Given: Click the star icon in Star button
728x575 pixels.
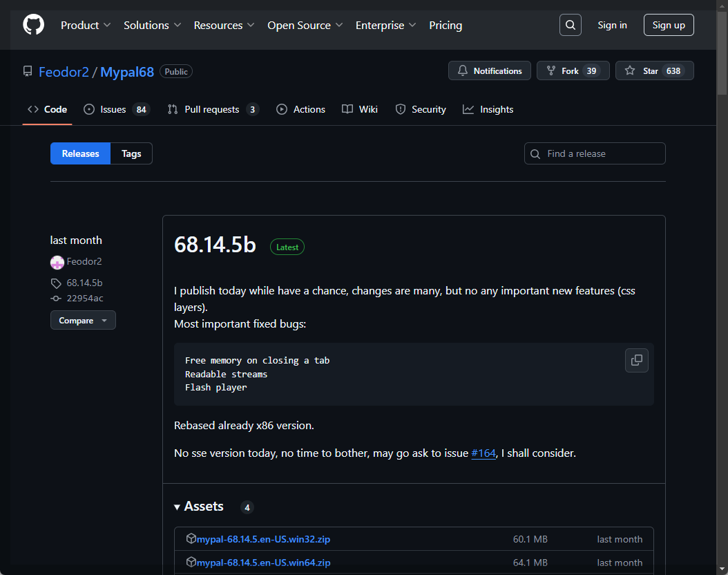Looking at the screenshot, I should tap(629, 70).
